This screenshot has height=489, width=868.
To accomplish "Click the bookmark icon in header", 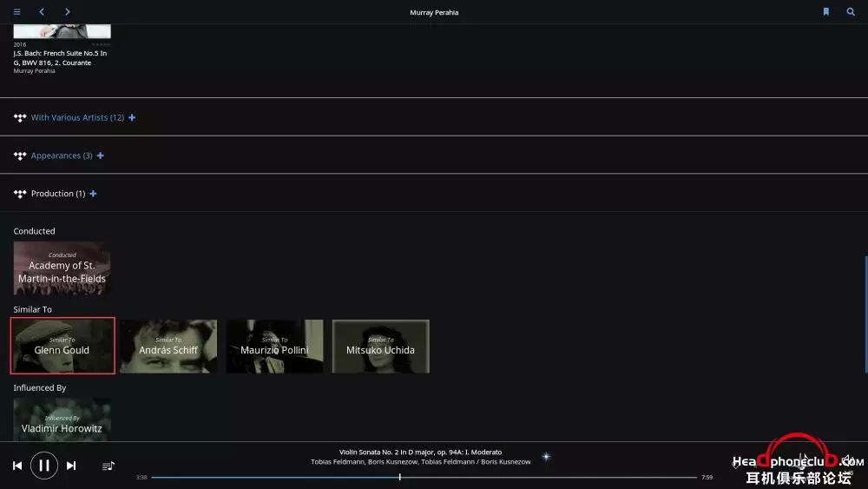I will (826, 11).
